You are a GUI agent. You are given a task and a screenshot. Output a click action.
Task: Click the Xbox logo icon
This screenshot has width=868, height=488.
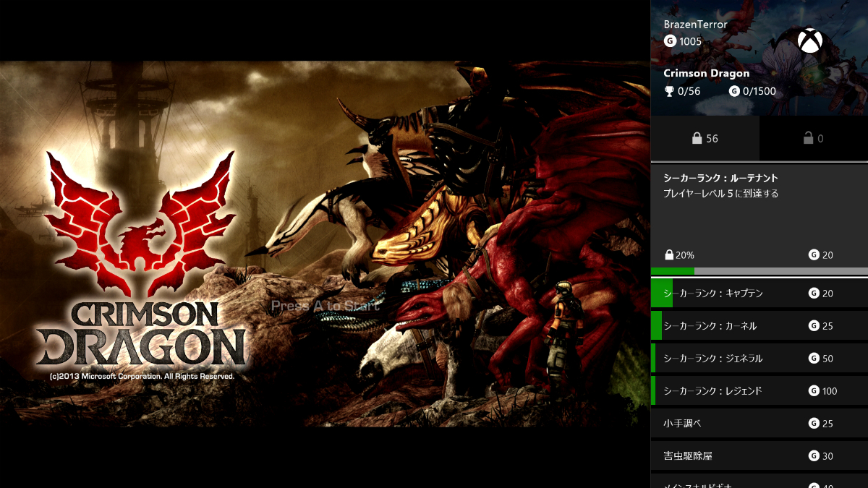point(810,40)
